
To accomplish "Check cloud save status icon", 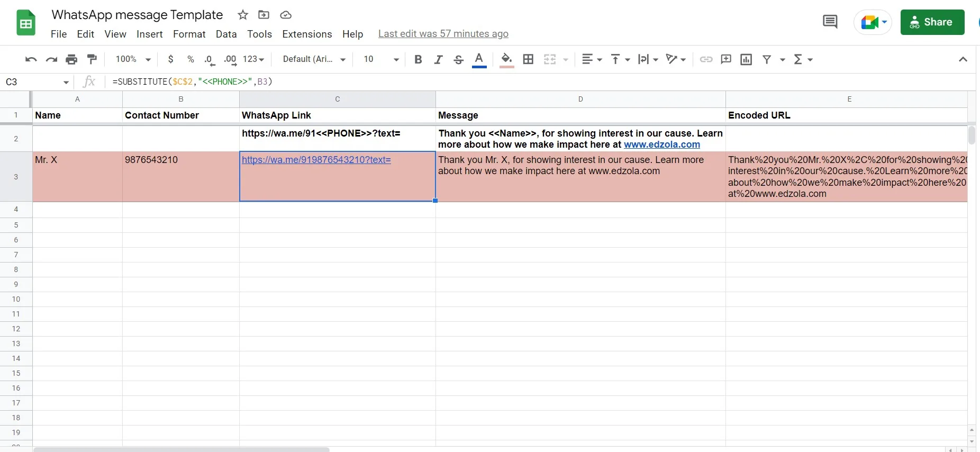I will pyautogui.click(x=286, y=15).
